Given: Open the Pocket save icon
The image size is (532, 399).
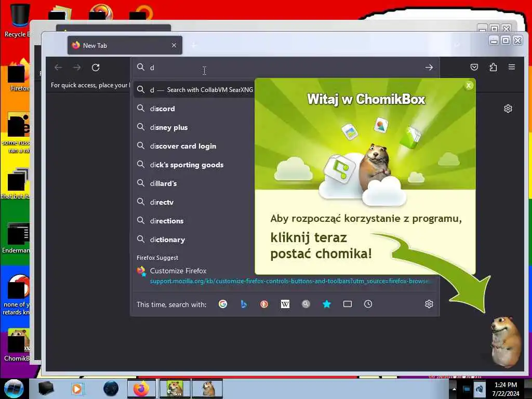Looking at the screenshot, I should pos(474,67).
